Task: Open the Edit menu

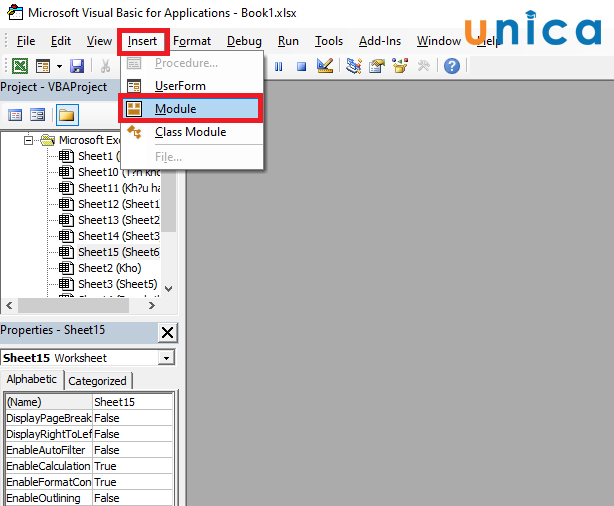Action: (x=61, y=41)
